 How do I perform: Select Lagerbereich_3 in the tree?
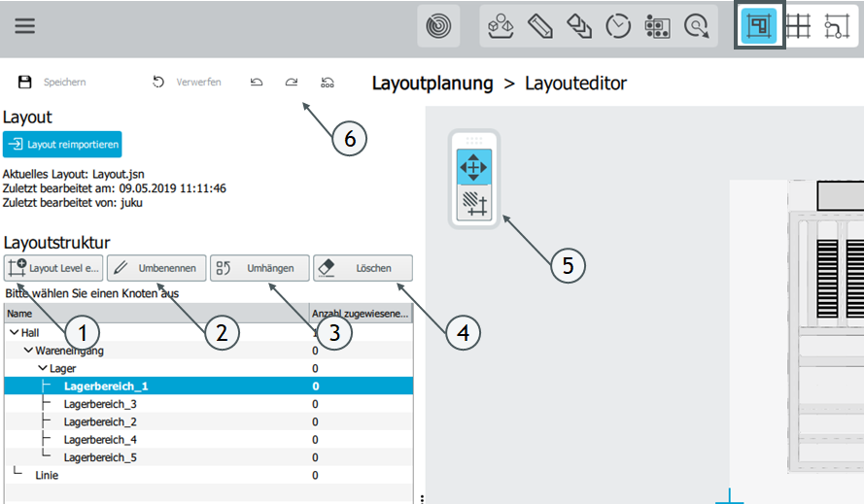(100, 404)
